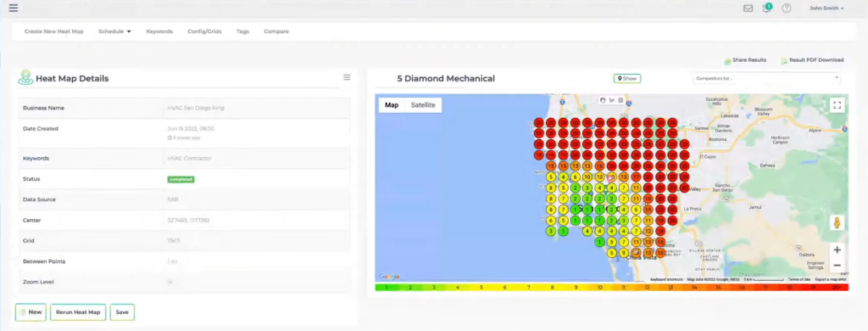Open Create New Heat Map
The height and width of the screenshot is (331, 868).
pyautogui.click(x=53, y=31)
